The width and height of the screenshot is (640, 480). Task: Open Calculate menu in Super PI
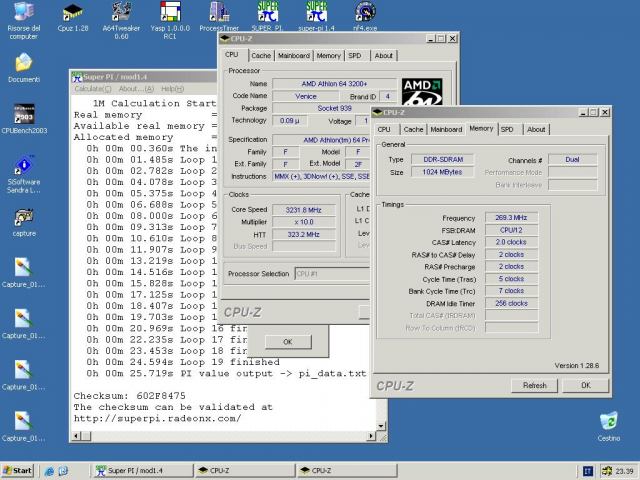(x=93, y=89)
